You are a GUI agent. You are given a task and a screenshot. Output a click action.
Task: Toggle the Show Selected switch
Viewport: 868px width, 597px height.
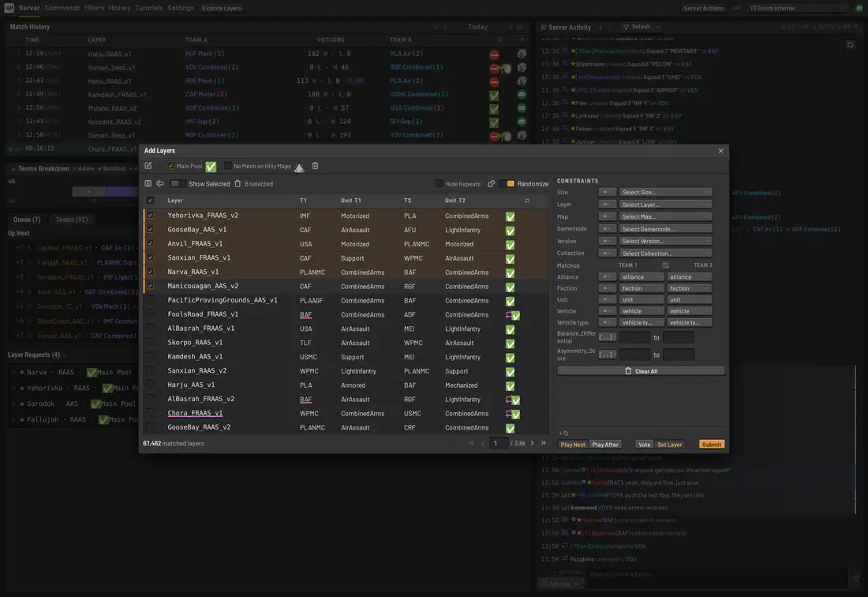click(x=178, y=183)
